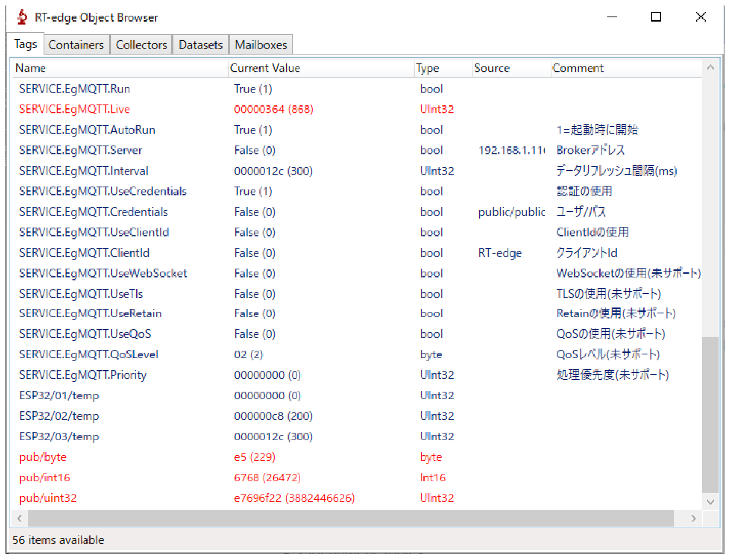730x560 pixels.
Task: Click the horizontal scrollbar right arrow
Action: (694, 518)
